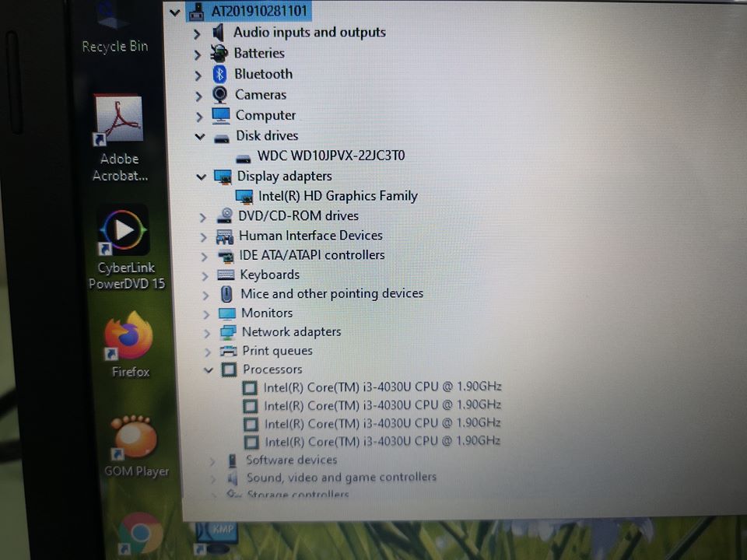This screenshot has height=560, width=747.
Task: Expand the DVD/CD-ROM drives category
Action: click(203, 215)
